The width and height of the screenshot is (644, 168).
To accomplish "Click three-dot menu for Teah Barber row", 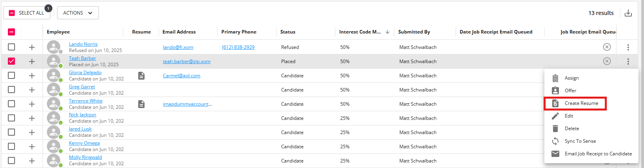I will pos(628,62).
